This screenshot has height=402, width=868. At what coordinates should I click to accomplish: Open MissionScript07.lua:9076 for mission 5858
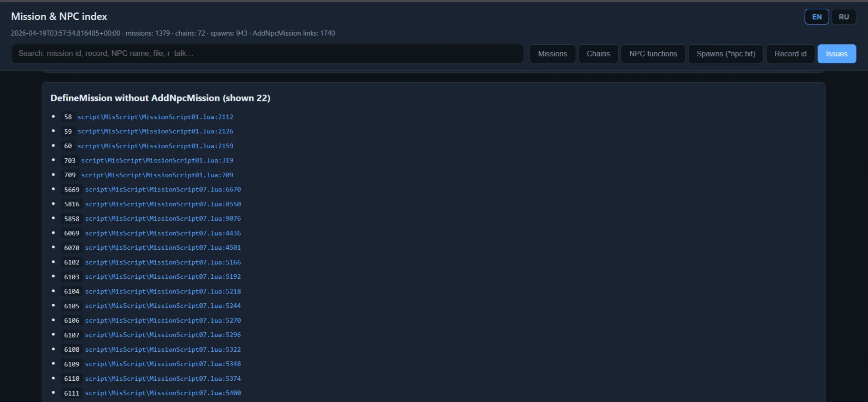163,219
